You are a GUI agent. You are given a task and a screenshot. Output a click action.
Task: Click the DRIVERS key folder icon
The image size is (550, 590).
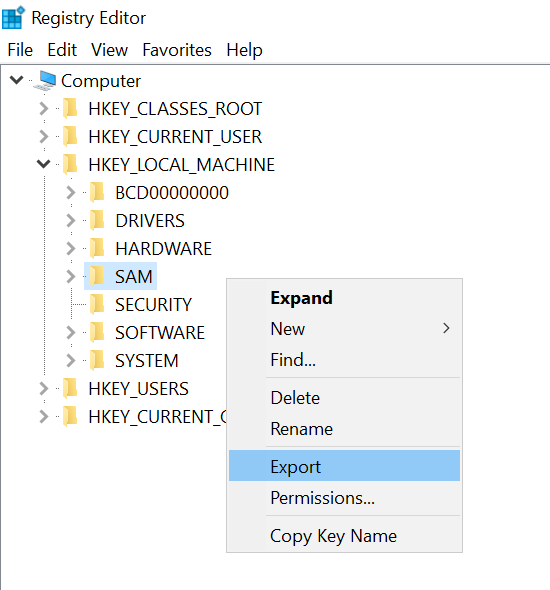[x=97, y=220]
